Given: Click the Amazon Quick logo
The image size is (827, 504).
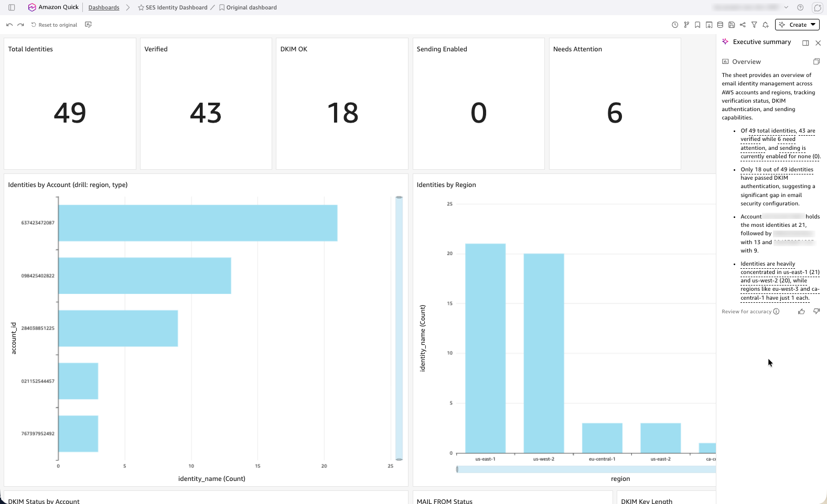Looking at the screenshot, I should pyautogui.click(x=53, y=7).
